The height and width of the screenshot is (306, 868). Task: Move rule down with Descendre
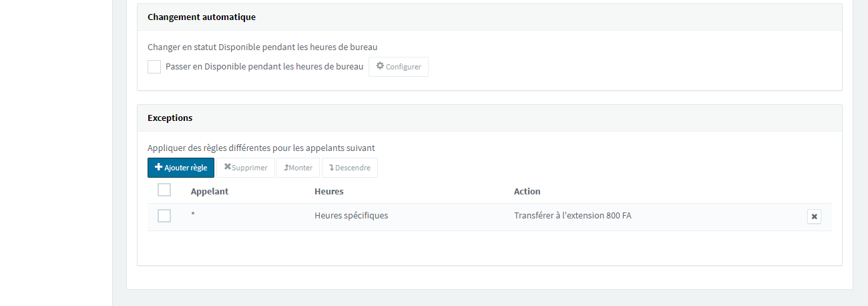pyautogui.click(x=350, y=168)
